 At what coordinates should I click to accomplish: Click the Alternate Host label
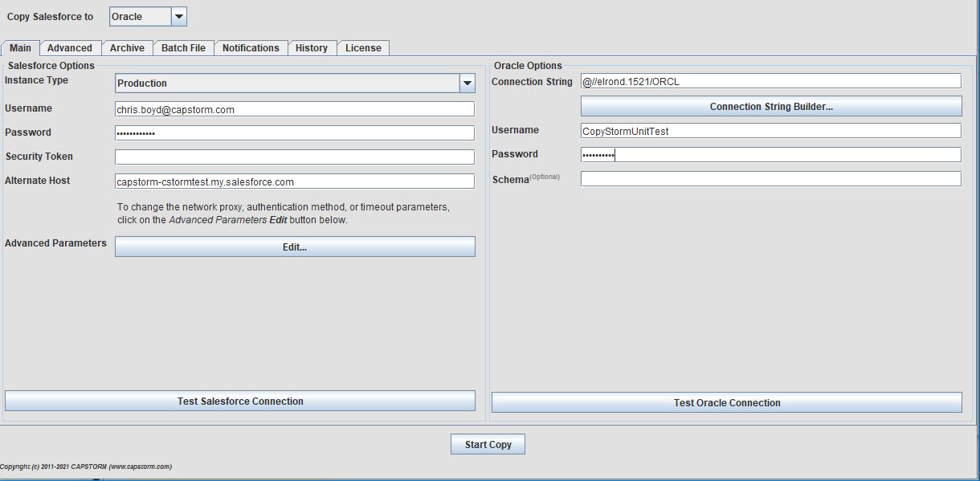point(37,181)
